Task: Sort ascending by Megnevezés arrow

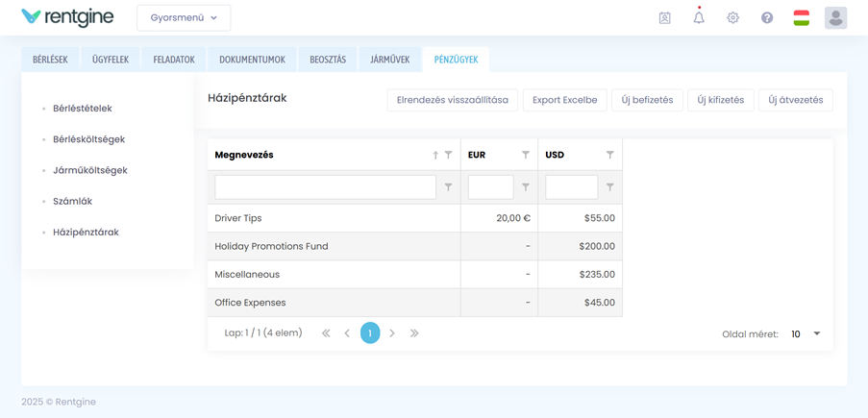Action: click(435, 155)
